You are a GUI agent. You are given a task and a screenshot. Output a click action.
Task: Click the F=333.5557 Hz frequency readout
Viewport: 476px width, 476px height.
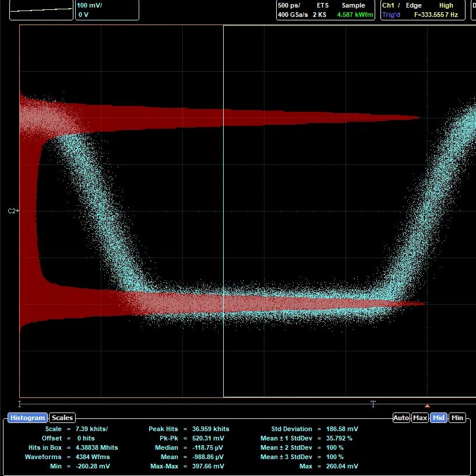[x=436, y=15]
